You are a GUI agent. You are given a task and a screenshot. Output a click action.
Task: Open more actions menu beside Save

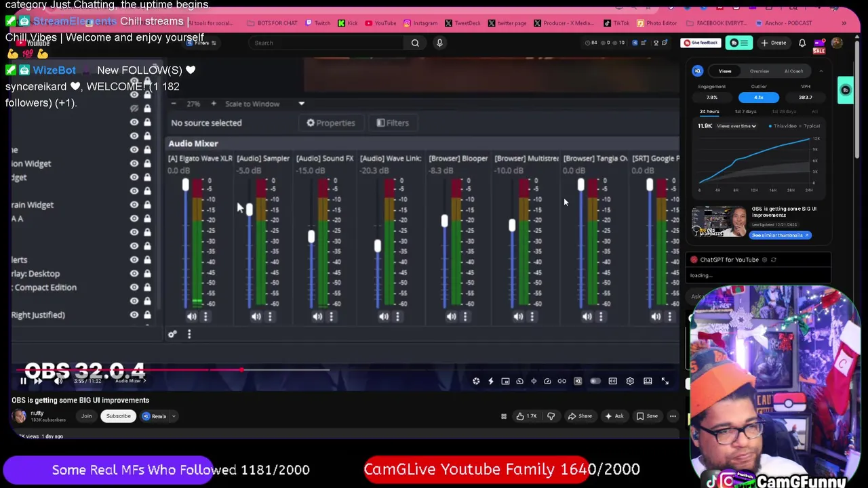673,416
